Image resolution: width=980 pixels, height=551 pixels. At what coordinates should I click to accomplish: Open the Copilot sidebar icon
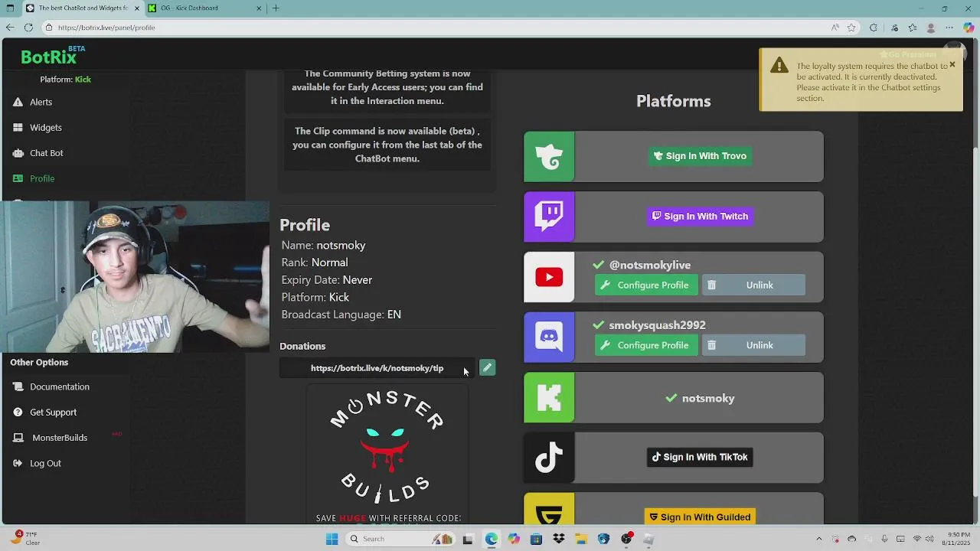[x=969, y=28]
